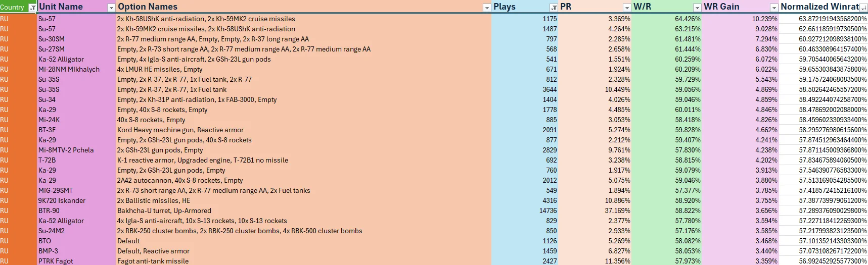Click 'Bakhcha-U turret, Up-Armored' option cell
Screen dimensions: 868x265
coord(304,210)
